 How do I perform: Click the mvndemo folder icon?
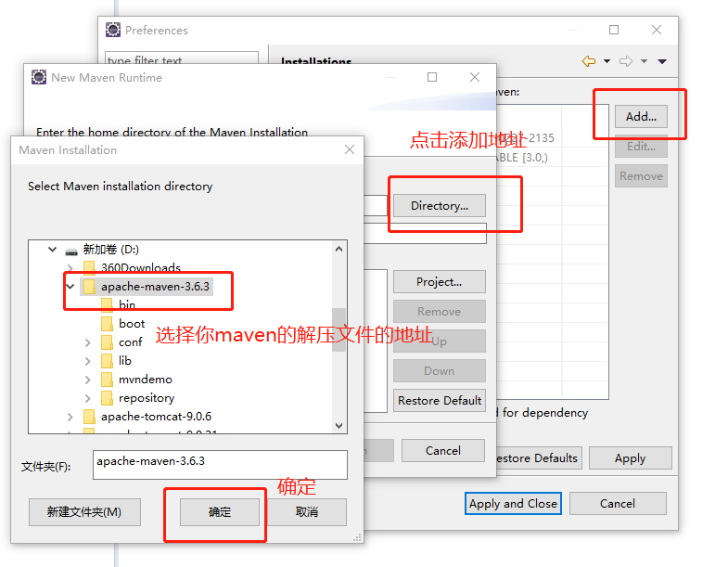coord(107,380)
